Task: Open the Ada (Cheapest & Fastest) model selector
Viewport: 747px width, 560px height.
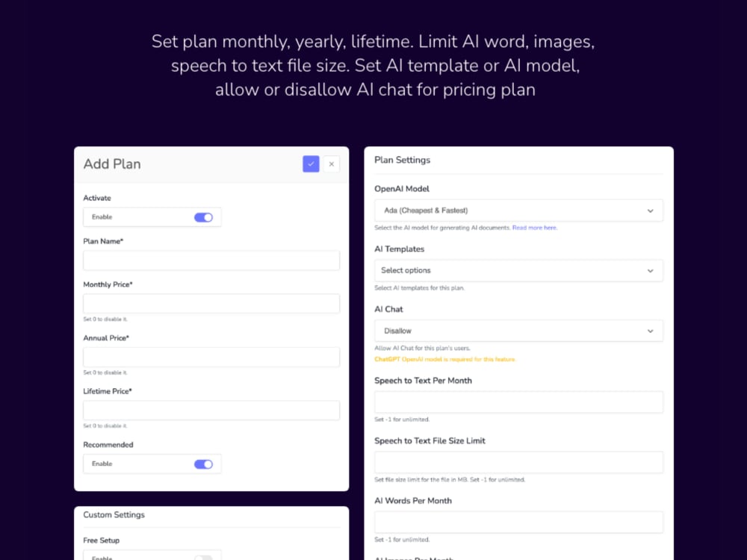Action: (518, 211)
